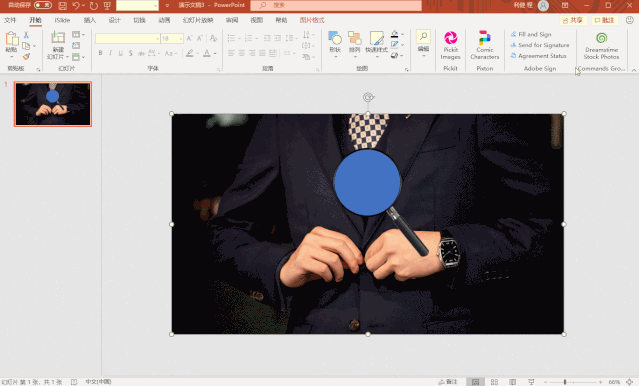Toggle the AutoSave switch in title bar

[42, 5]
